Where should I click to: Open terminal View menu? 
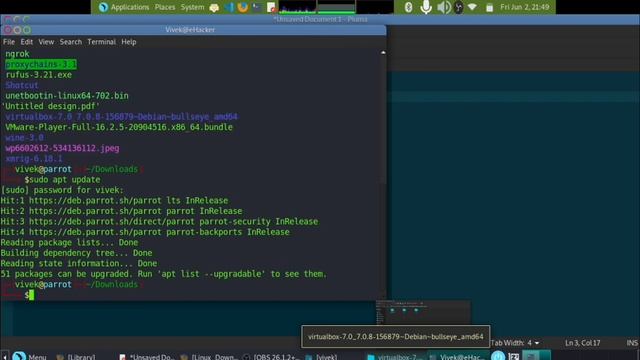tap(46, 42)
